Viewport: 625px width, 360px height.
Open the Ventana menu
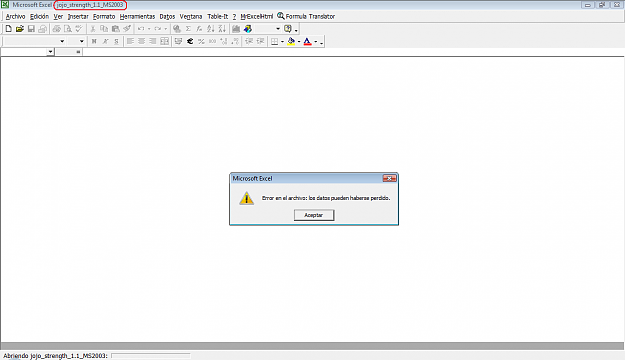[x=191, y=16]
